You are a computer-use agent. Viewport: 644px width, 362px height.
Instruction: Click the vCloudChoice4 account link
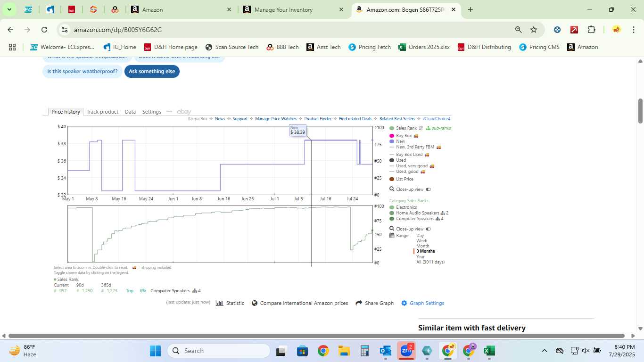click(436, 119)
